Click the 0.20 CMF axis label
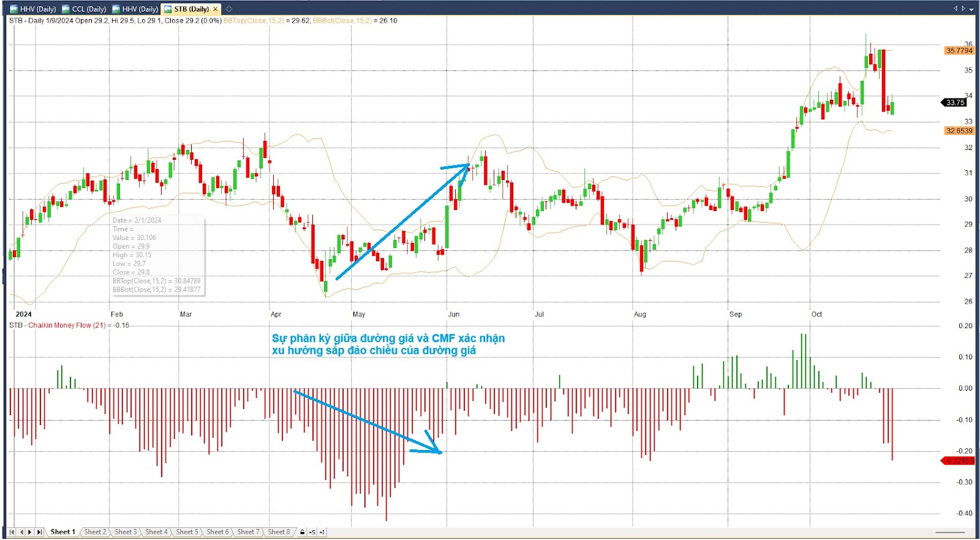 click(965, 326)
